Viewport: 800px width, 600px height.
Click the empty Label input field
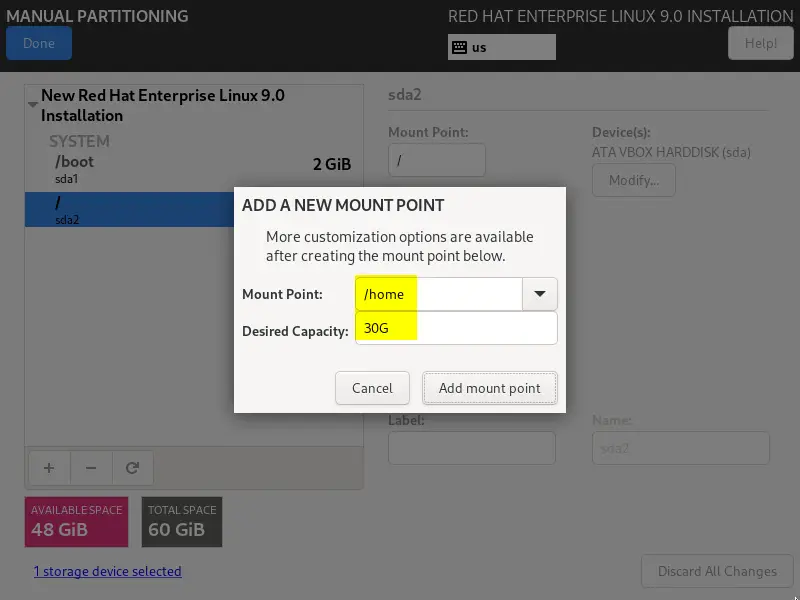point(472,448)
